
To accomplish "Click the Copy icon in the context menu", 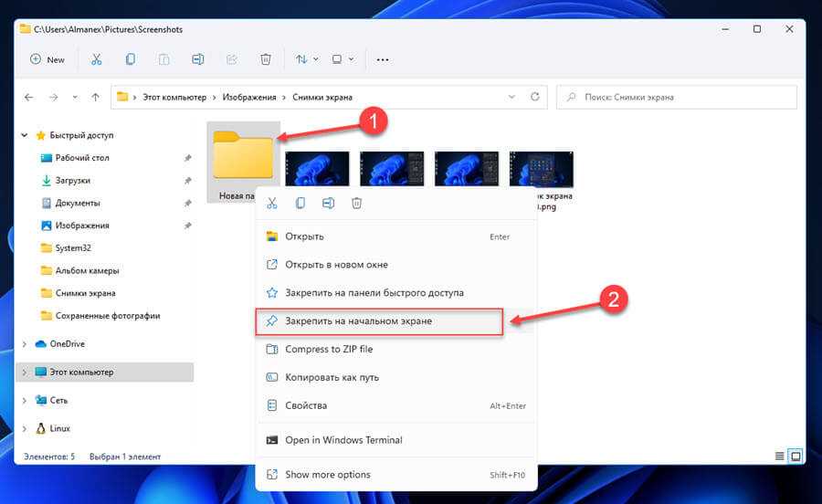I will [300, 203].
